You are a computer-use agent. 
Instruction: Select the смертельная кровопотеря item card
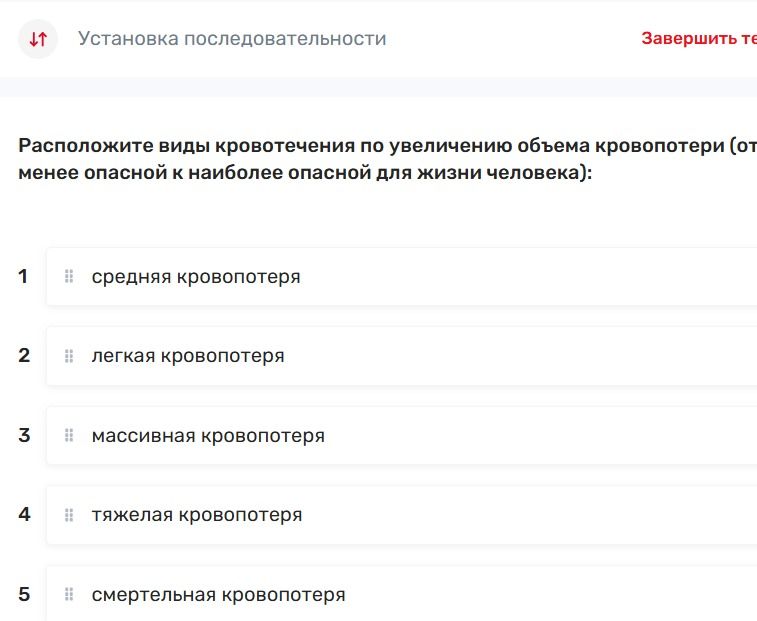point(402,593)
